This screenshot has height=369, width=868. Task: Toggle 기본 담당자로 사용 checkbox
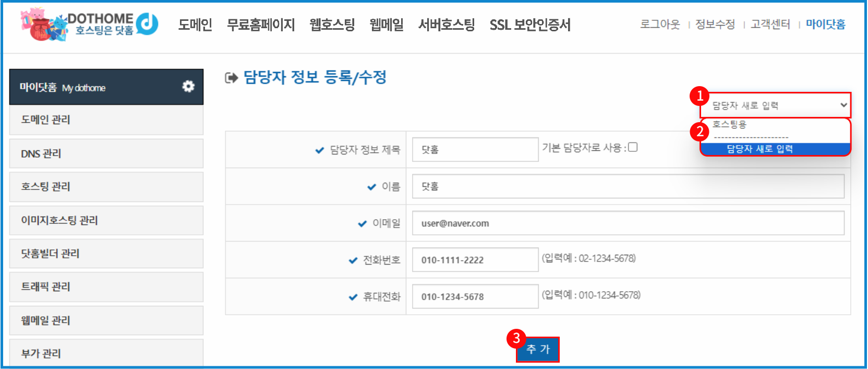point(633,147)
